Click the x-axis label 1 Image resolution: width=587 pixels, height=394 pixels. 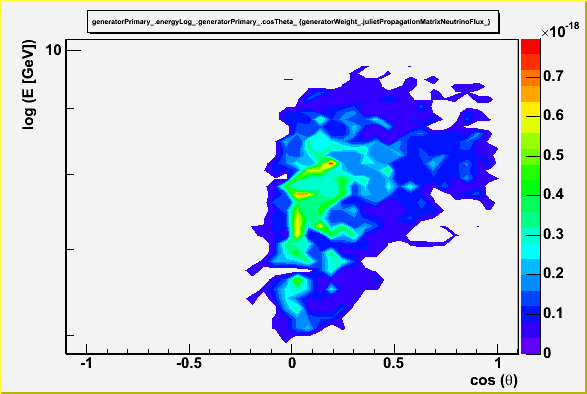(497, 363)
